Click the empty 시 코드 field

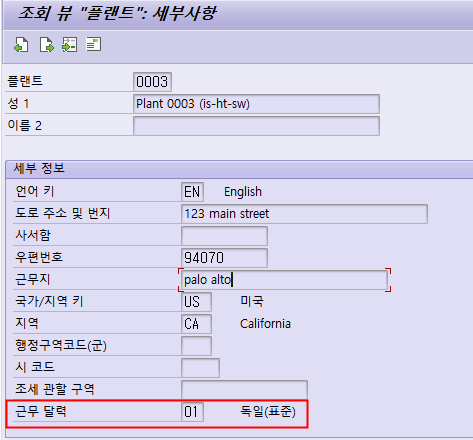click(200, 368)
